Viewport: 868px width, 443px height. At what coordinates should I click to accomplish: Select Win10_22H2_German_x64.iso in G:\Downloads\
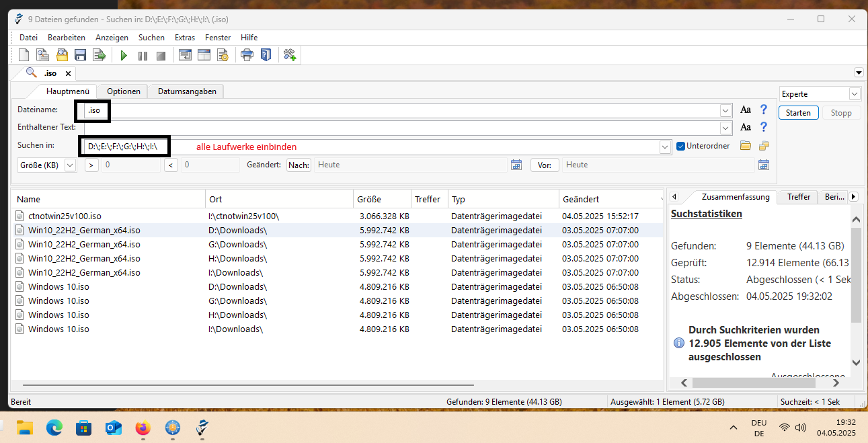(x=338, y=244)
